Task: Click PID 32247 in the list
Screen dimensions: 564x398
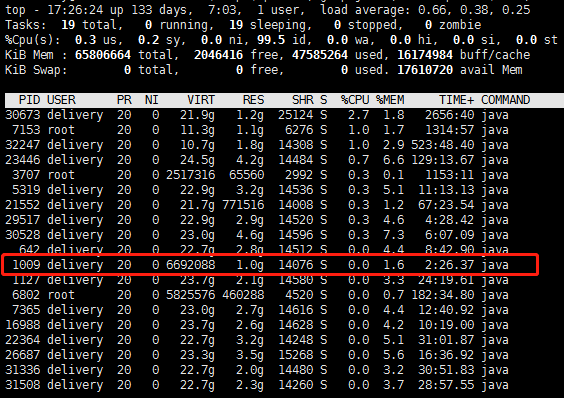Action: tap(22, 145)
